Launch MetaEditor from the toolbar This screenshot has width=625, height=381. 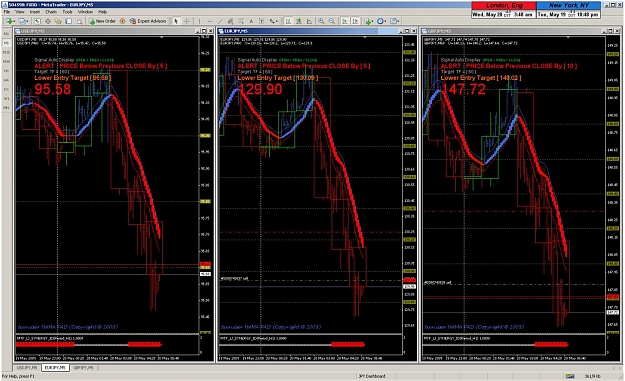coord(122,21)
